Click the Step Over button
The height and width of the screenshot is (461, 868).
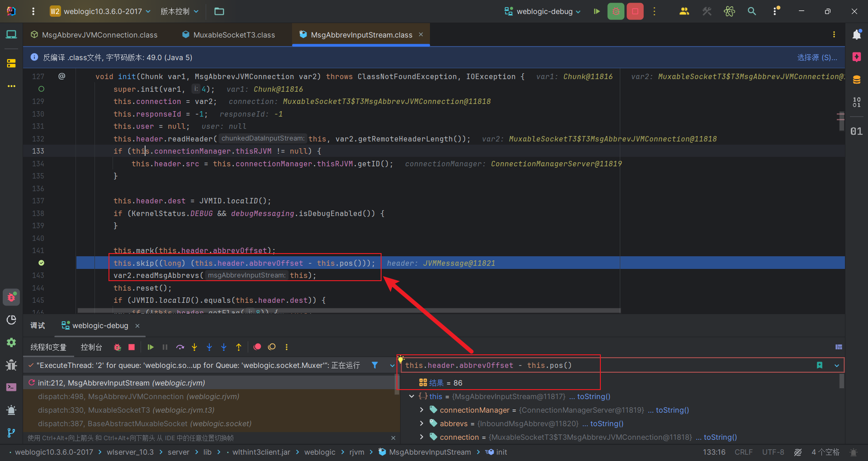pos(180,347)
